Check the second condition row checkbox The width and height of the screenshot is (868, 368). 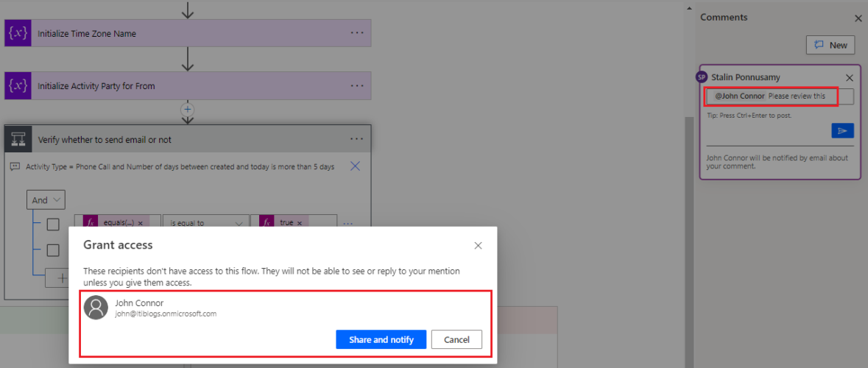click(x=53, y=250)
